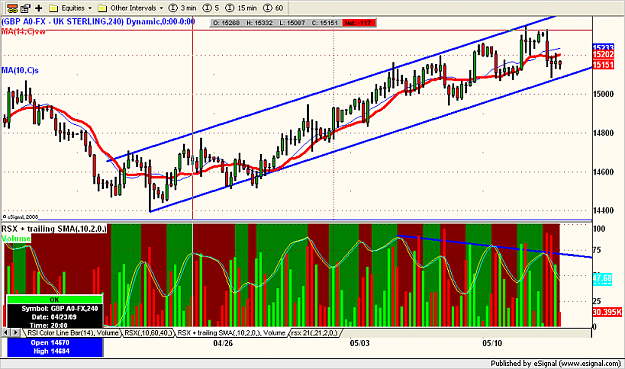The width and height of the screenshot is (625, 369).
Task: Click the Published by eSignal footer text
Action: pos(556,363)
